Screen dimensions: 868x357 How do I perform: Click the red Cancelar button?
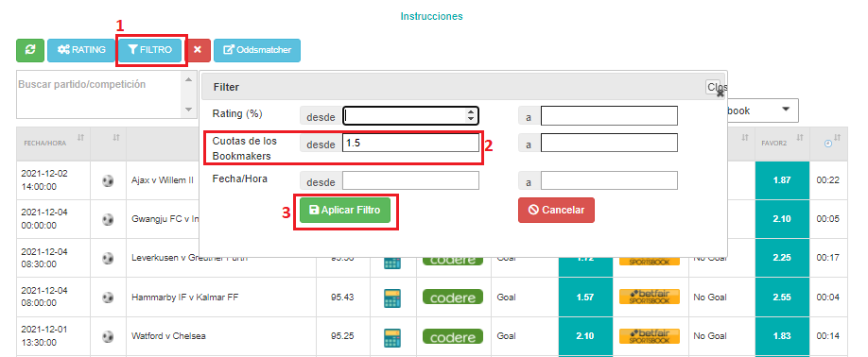point(556,210)
